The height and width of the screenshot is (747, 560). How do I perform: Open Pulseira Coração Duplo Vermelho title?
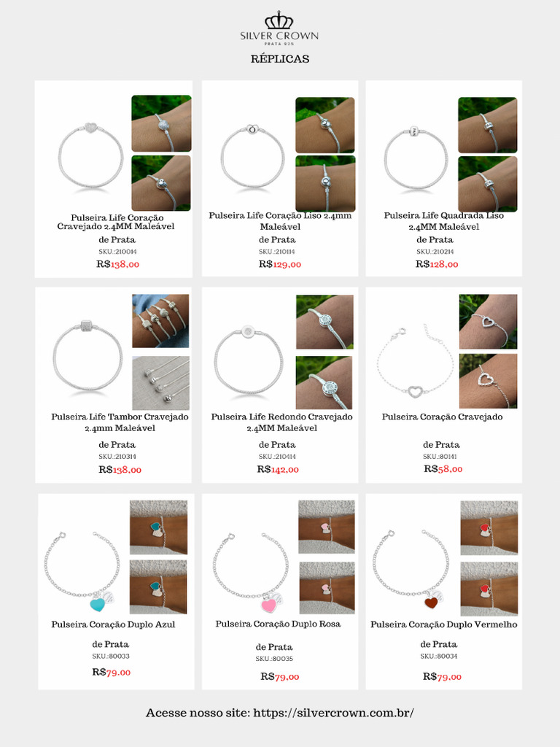(x=444, y=624)
